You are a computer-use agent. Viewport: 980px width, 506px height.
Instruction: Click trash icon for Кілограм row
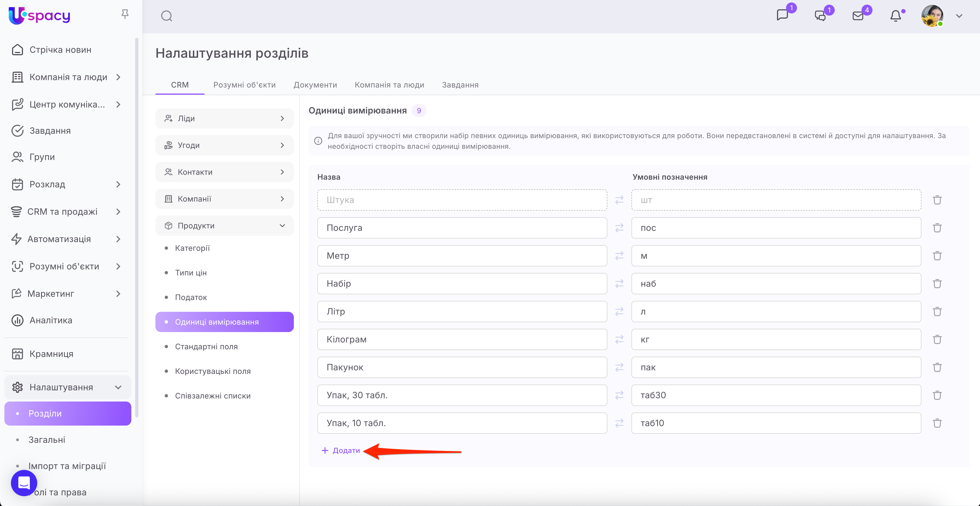(937, 339)
